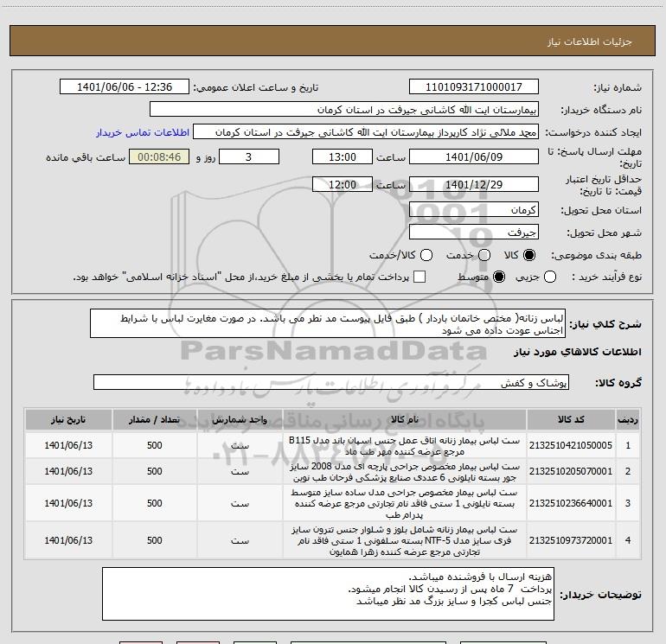Click the response deadline time 13:00
Viewport: 666px width, 644px height.
pyautogui.click(x=343, y=156)
